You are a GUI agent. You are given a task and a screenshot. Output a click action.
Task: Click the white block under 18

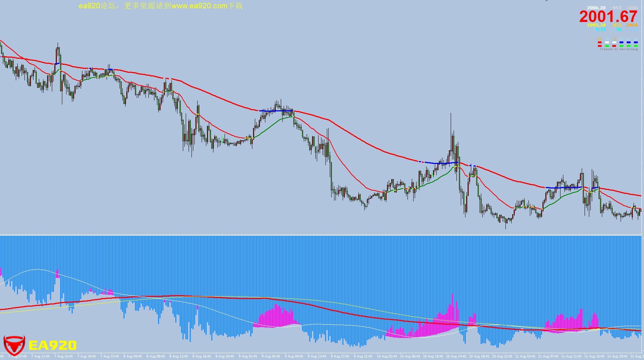pos(607,42)
